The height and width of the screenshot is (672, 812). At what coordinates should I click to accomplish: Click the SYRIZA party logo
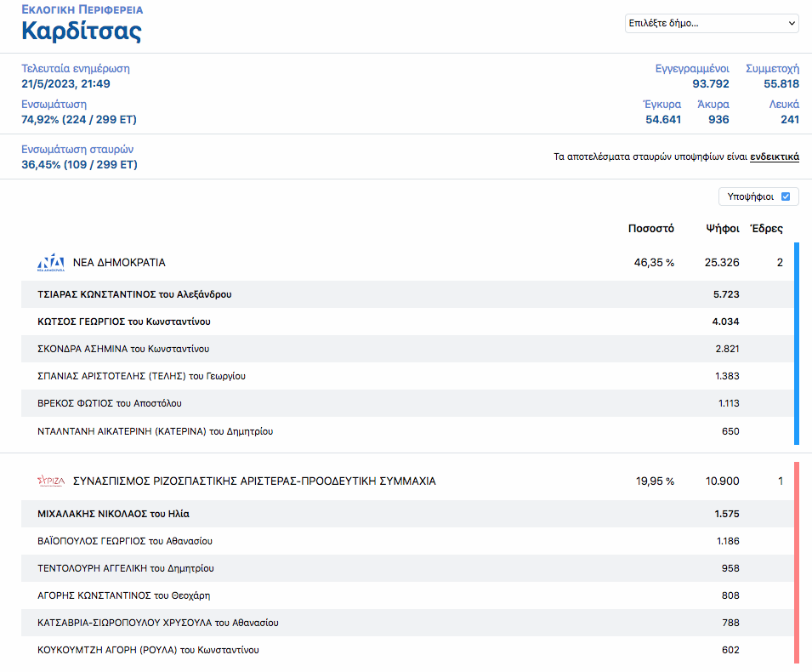[x=51, y=481]
